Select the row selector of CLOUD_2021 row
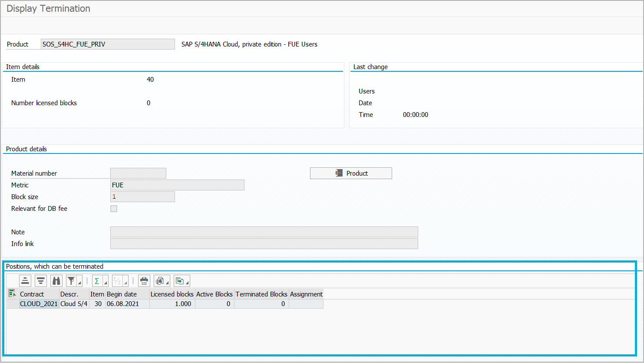 click(13, 304)
